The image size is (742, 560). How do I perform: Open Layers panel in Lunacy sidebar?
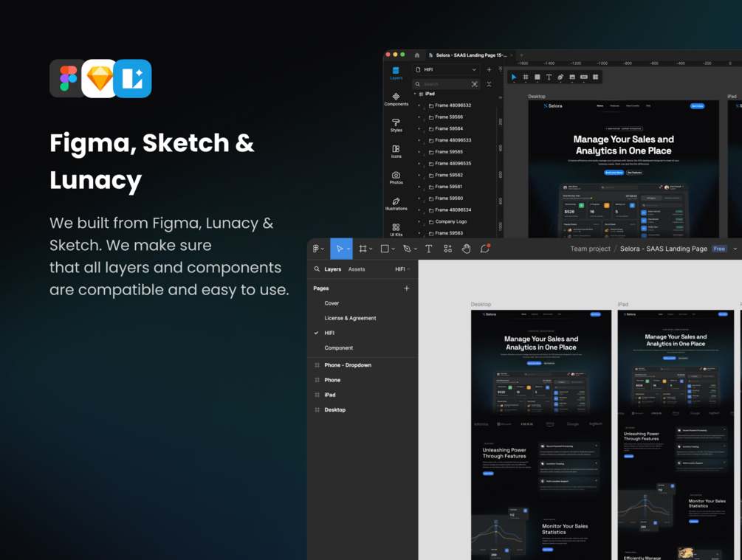pyautogui.click(x=396, y=73)
